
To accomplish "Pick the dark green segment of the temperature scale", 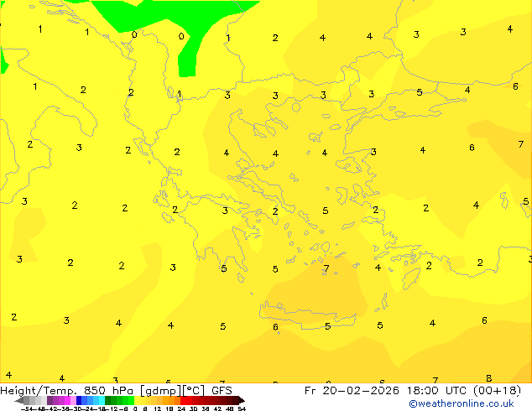I will pyautogui.click(x=108, y=400).
